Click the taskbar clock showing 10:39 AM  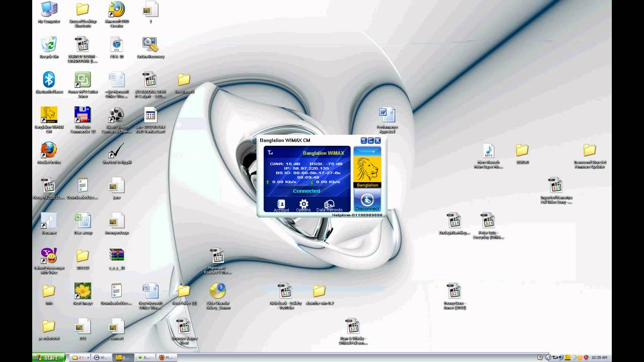pos(599,357)
